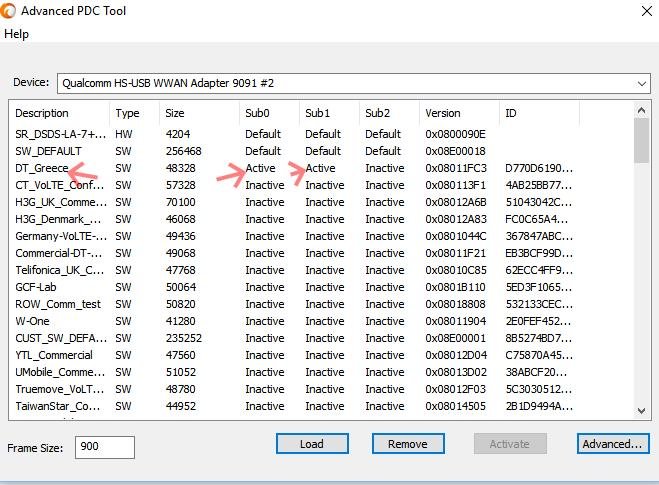Viewport: 659px width, 485px height.
Task: Sort by the Description column header
Action: (60, 113)
